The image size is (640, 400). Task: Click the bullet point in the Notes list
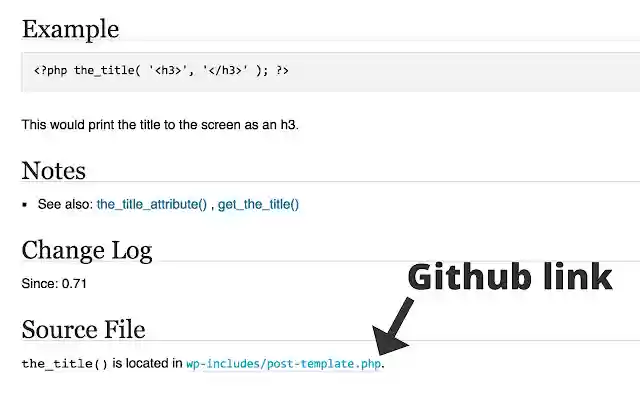(x=25, y=204)
